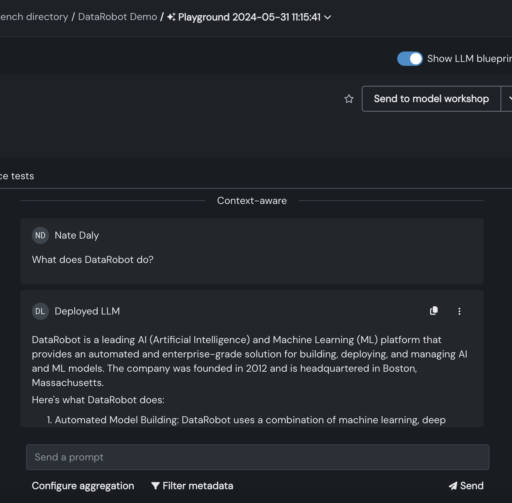Select the tests tab
Screen dimensions: 512x503
[17, 176]
